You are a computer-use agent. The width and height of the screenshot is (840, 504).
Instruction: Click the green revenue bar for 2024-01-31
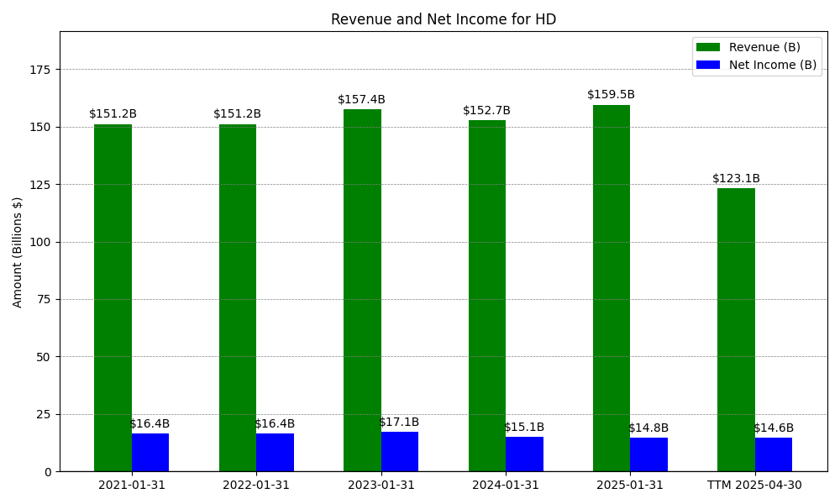click(487, 296)
